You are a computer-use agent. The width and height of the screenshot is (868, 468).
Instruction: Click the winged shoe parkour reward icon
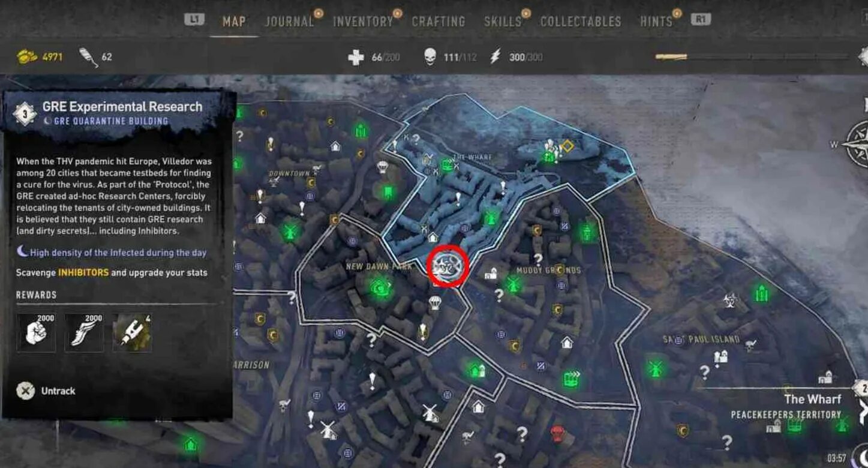coord(84,332)
